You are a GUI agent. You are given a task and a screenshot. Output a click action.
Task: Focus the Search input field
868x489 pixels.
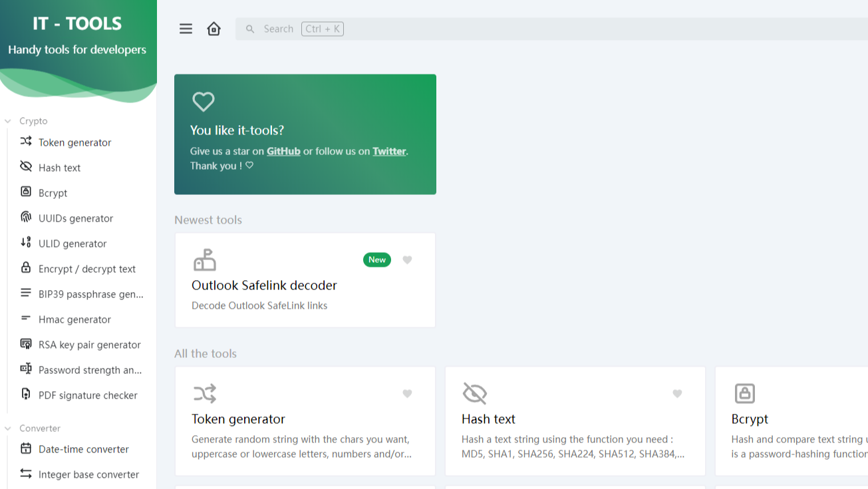(x=552, y=29)
